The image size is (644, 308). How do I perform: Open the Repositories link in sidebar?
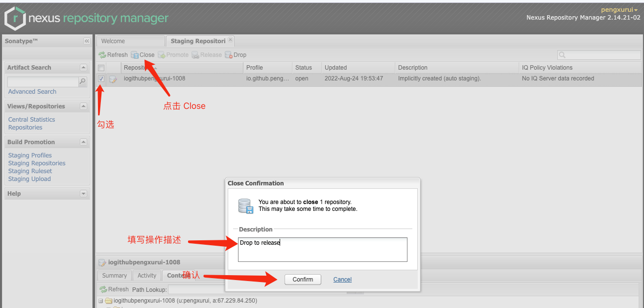[x=25, y=128]
